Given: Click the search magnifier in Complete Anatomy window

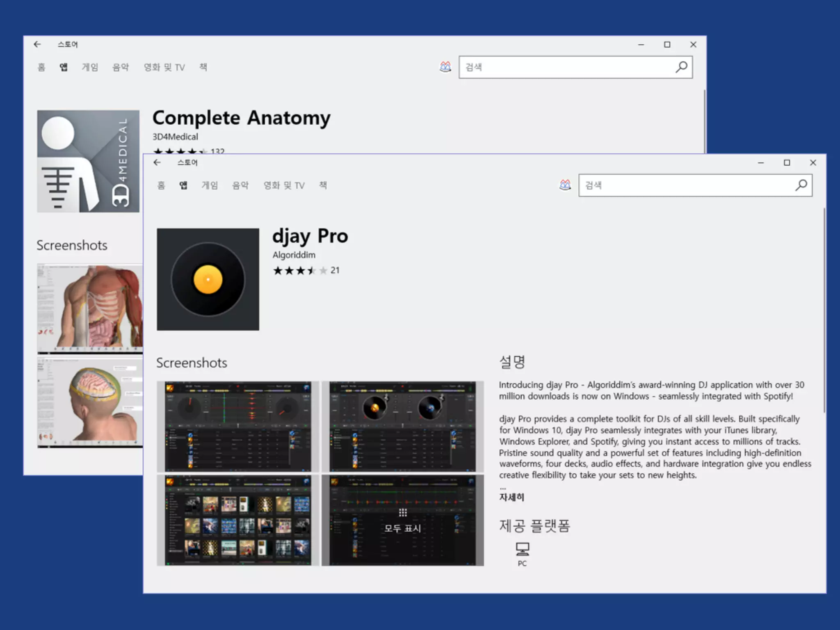Looking at the screenshot, I should [681, 67].
